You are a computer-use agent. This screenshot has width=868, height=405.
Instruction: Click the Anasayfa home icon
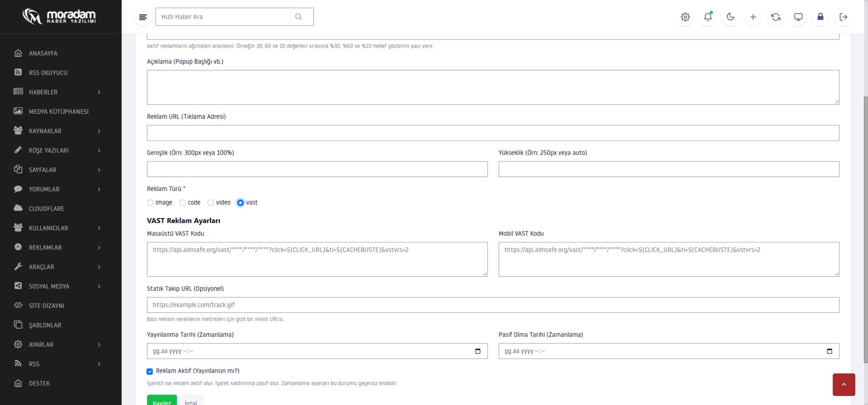pos(18,53)
